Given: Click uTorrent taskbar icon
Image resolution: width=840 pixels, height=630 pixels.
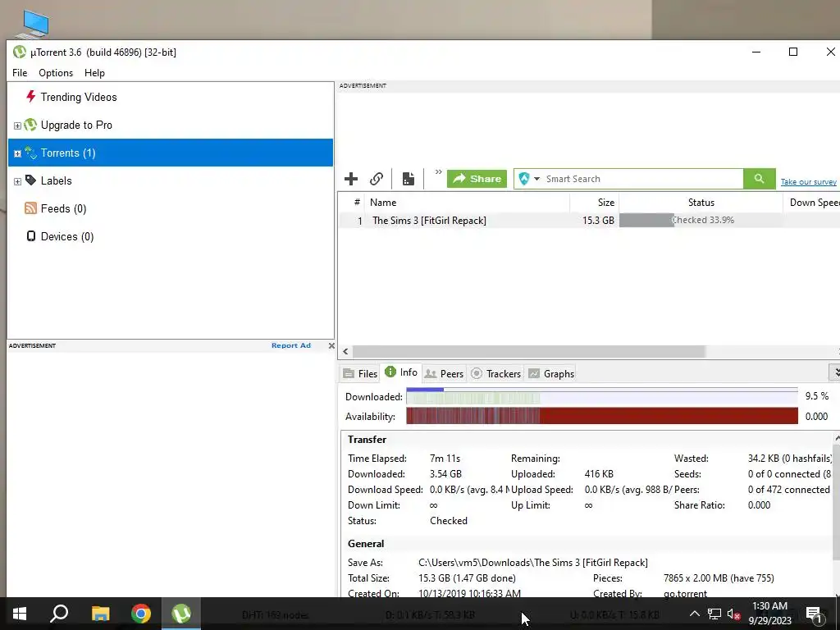Looking at the screenshot, I should [x=181, y=614].
